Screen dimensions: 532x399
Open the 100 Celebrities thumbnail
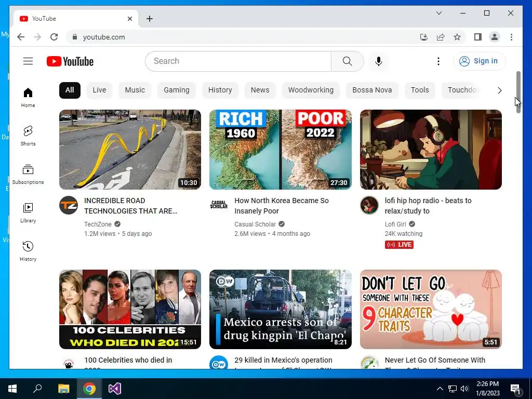(130, 309)
